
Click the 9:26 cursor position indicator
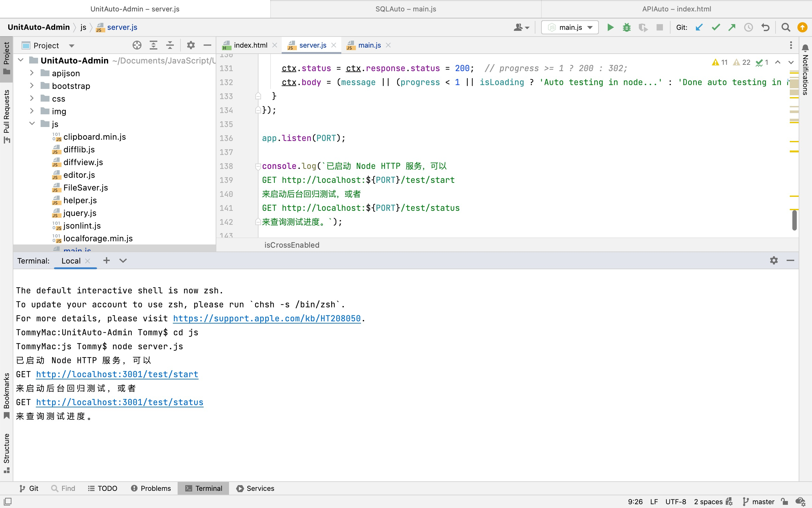click(635, 502)
